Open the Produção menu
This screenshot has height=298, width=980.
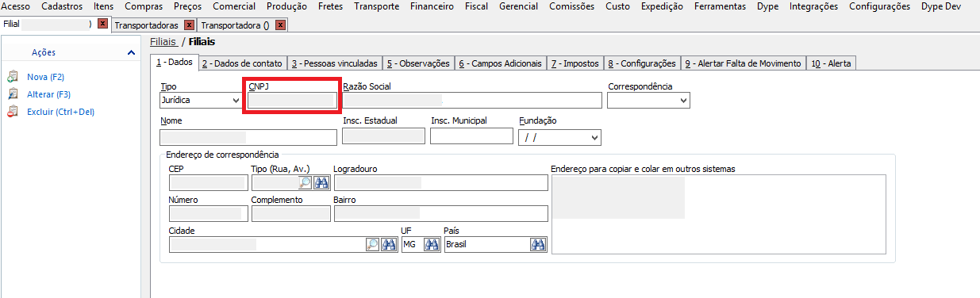[287, 6]
